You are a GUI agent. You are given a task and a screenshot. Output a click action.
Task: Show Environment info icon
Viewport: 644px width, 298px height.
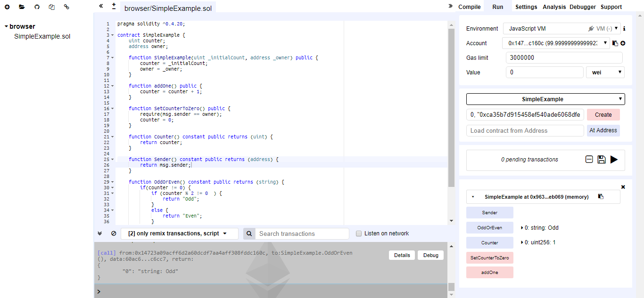click(624, 29)
